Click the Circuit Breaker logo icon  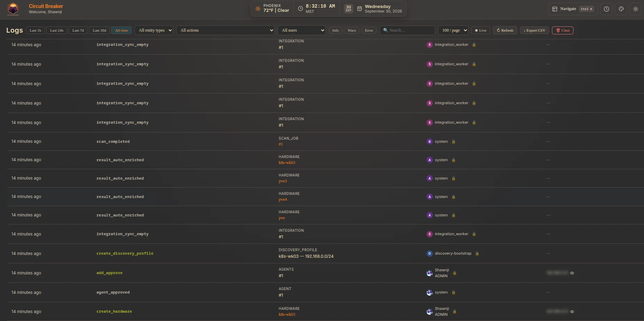[x=13, y=9]
